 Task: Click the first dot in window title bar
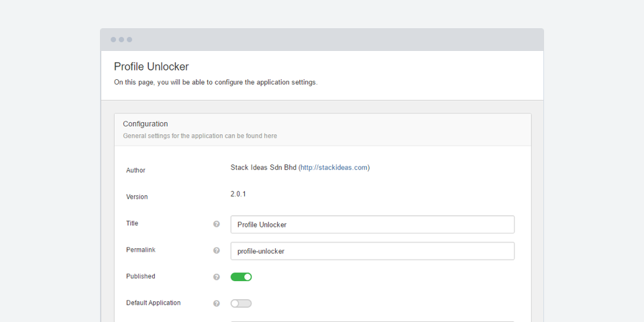pyautogui.click(x=113, y=40)
